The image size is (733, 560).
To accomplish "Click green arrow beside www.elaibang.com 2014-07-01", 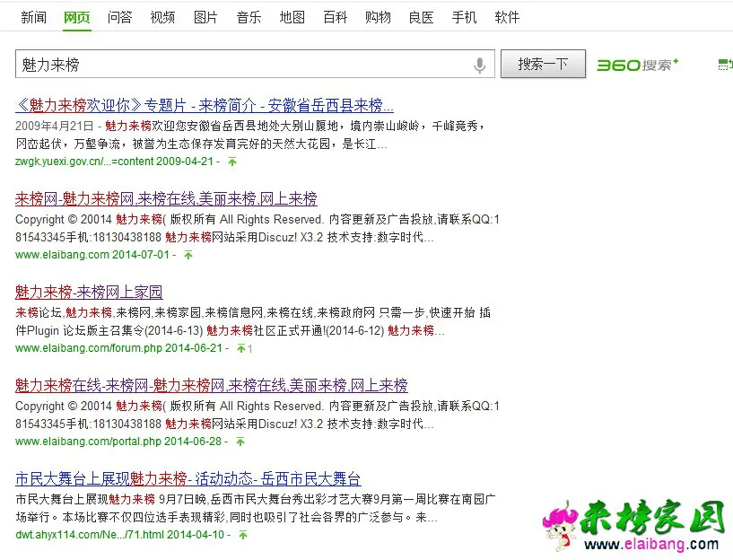I will (188, 255).
